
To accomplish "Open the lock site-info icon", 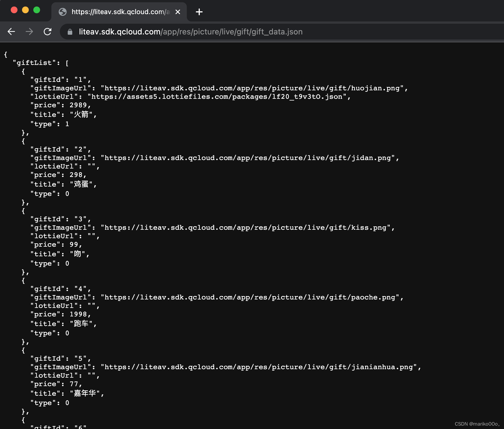I will point(70,32).
